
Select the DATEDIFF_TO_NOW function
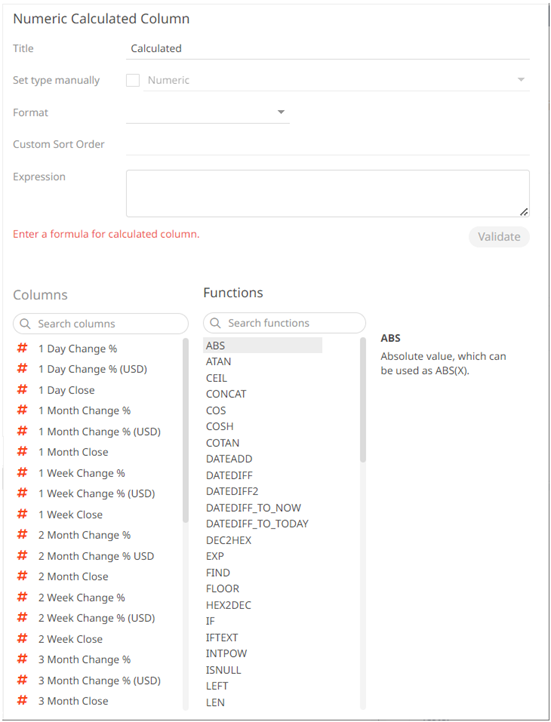[253, 507]
